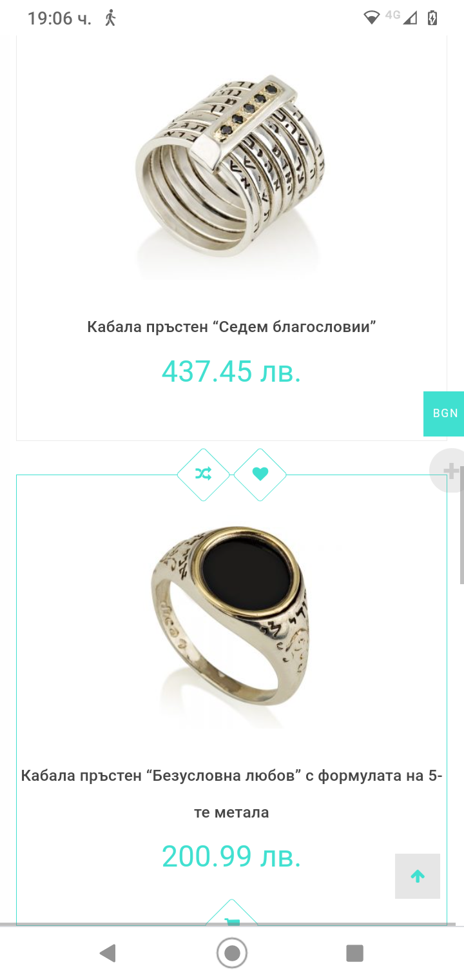The image size is (464, 980).
Task: Tap the add-to-cart icon below price
Action: tap(232, 916)
